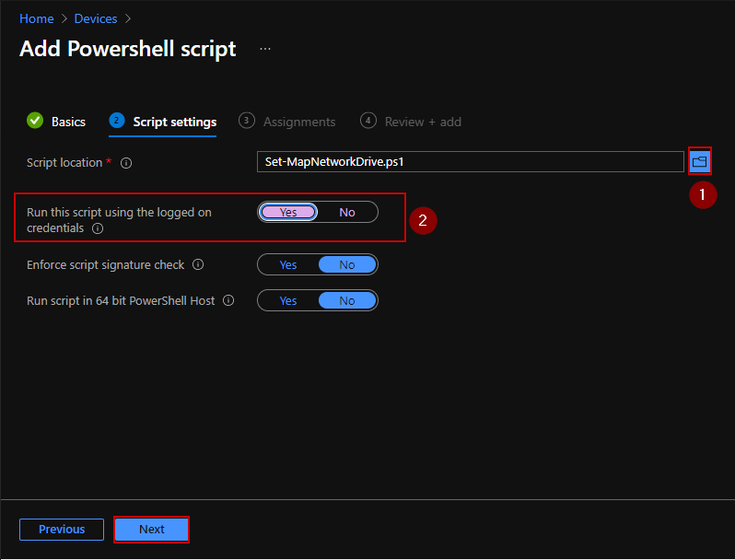Click the Previous button
The height and width of the screenshot is (560, 735).
click(62, 530)
